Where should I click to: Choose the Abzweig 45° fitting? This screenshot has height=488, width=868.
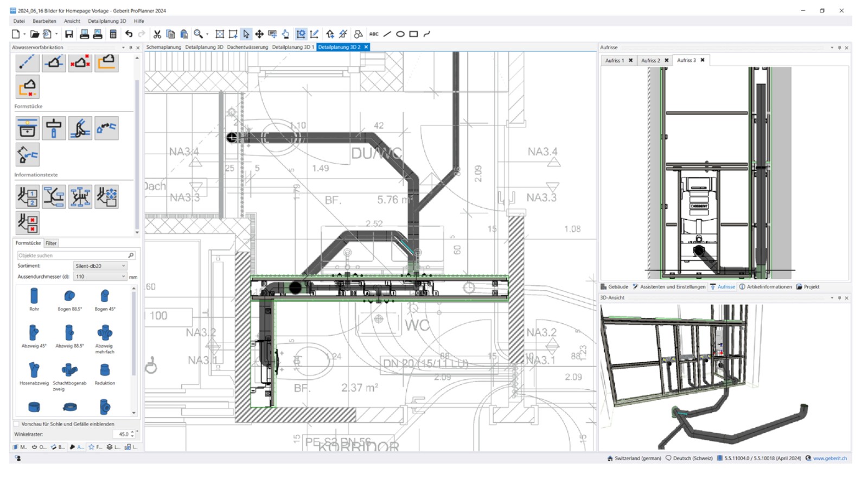[34, 333]
